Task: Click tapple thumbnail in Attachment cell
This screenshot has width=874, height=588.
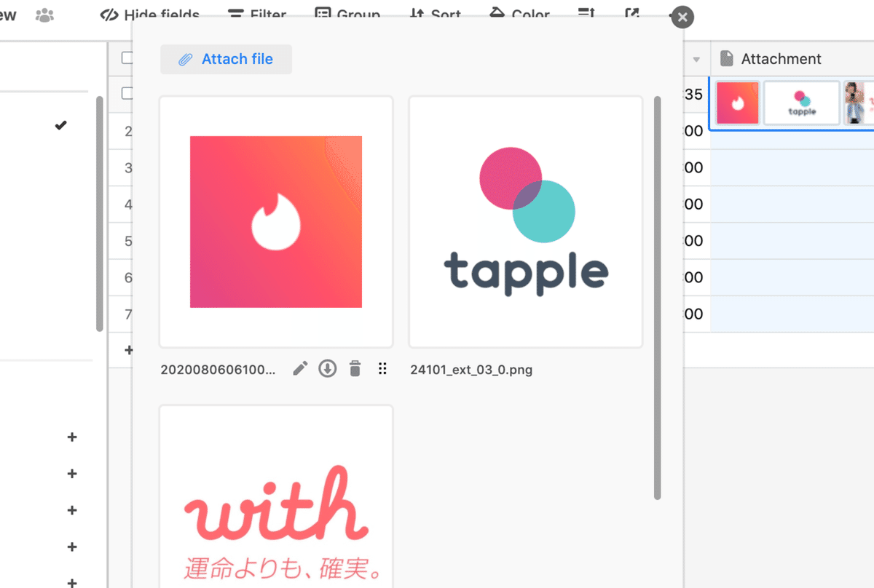Action: tap(801, 103)
